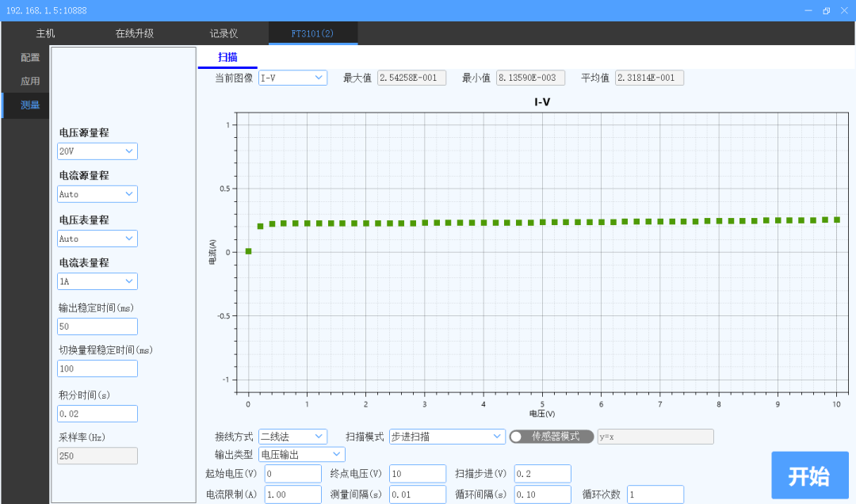Click the y=x sensor formula field
This screenshot has height=504, width=856.
pos(655,437)
